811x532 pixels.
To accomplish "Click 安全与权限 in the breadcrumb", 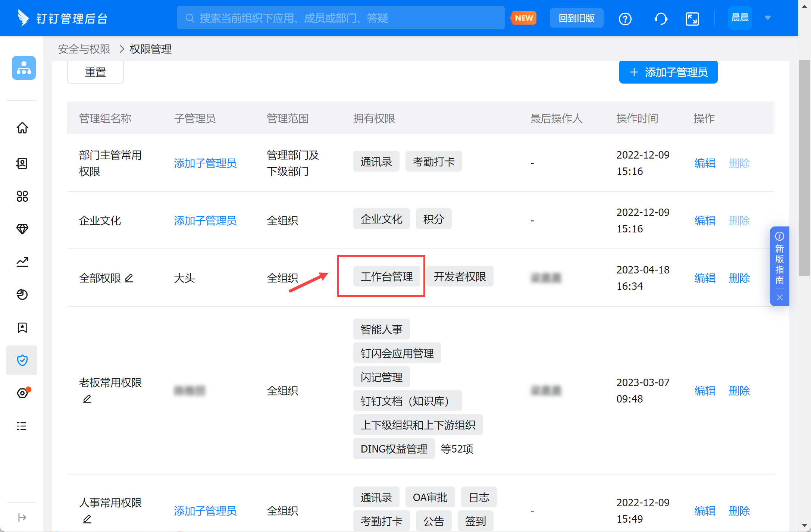I will click(x=84, y=49).
